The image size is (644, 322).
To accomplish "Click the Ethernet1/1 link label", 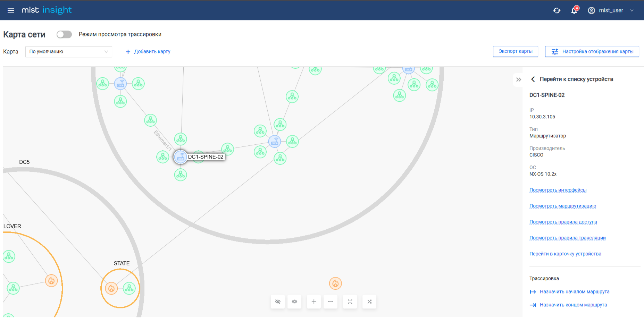I will (x=163, y=141).
